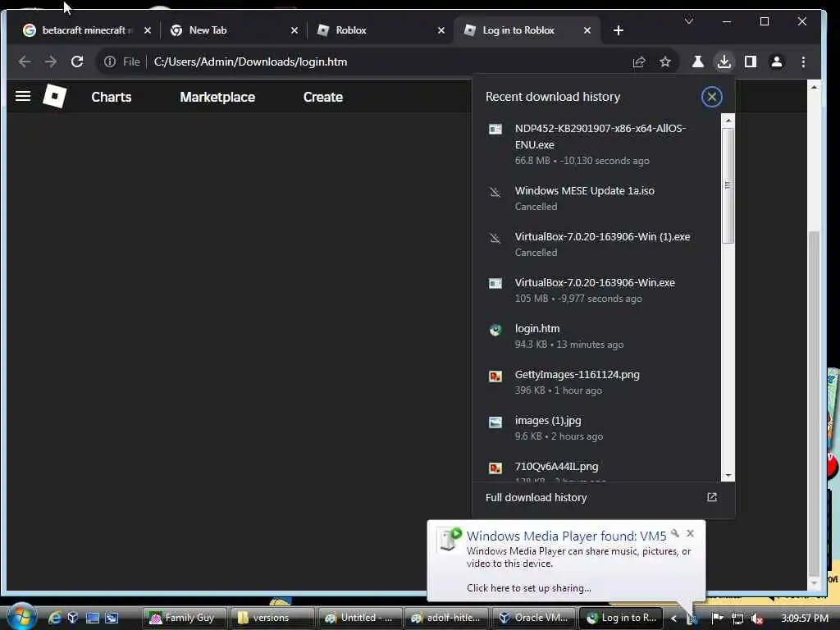Click the 3:09:57 PM taskbar clock

(x=804, y=619)
